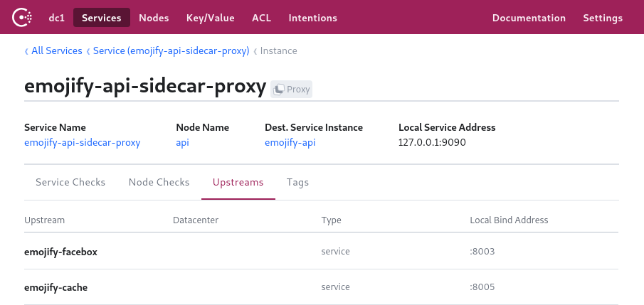Go to the Nodes page

pos(154,18)
